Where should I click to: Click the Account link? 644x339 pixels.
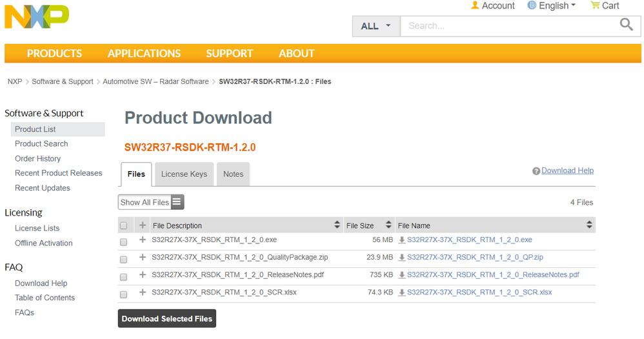click(498, 6)
